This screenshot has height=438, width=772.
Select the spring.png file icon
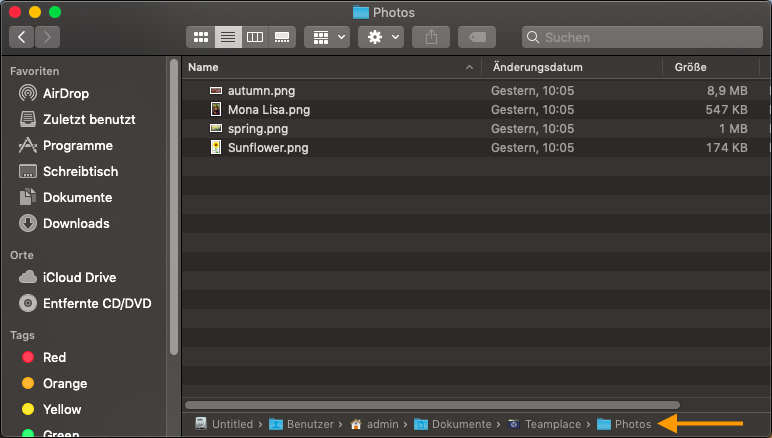[x=216, y=128]
